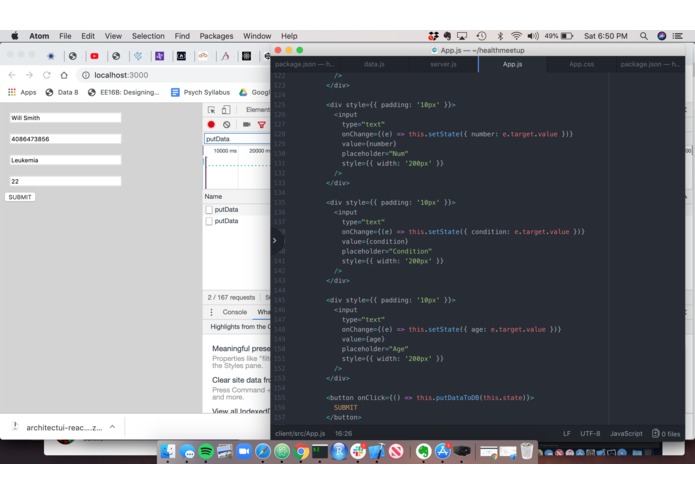Click the DevTools record network log button

pyautogui.click(x=211, y=124)
